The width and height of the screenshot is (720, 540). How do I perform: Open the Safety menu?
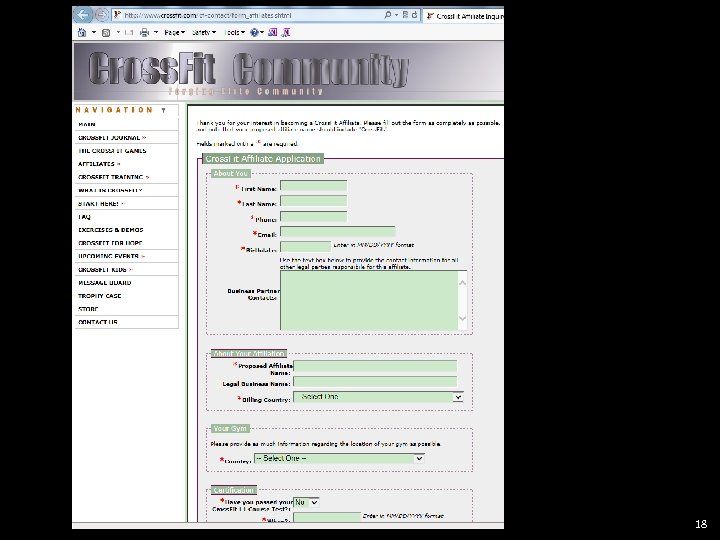click(204, 33)
